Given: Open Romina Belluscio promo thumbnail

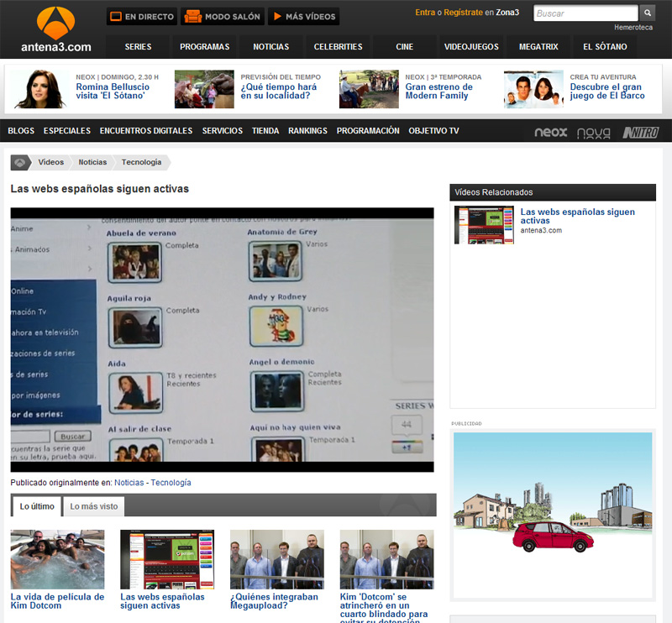Looking at the screenshot, I should pos(39,89).
